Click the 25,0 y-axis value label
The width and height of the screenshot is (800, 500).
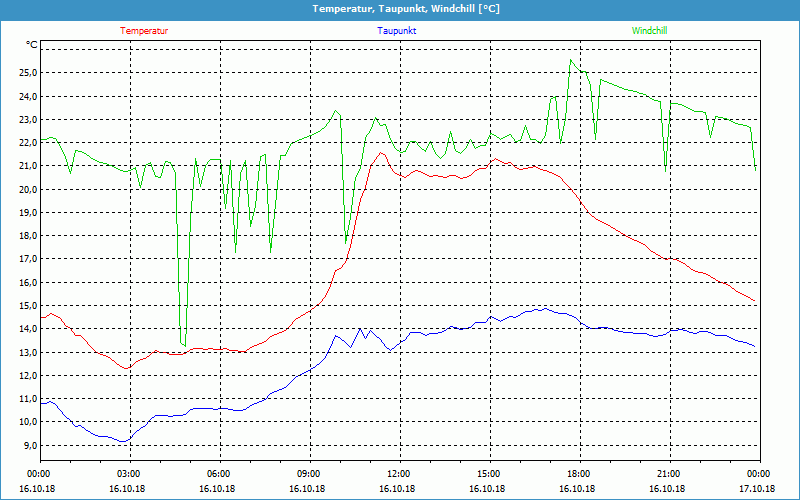[27, 73]
